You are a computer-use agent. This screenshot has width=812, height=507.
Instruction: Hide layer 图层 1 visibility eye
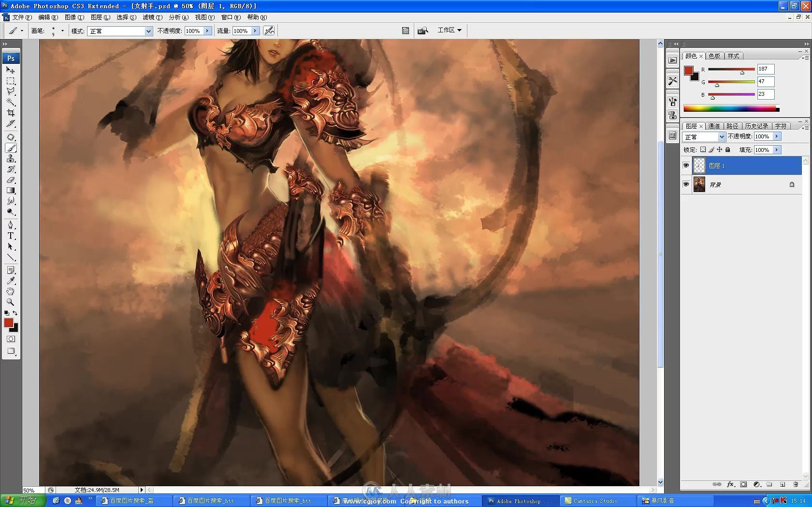coord(686,165)
